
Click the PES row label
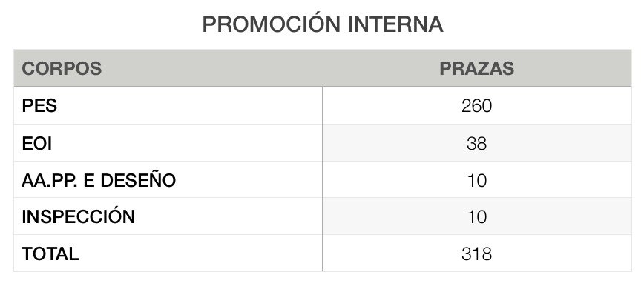[x=39, y=106]
